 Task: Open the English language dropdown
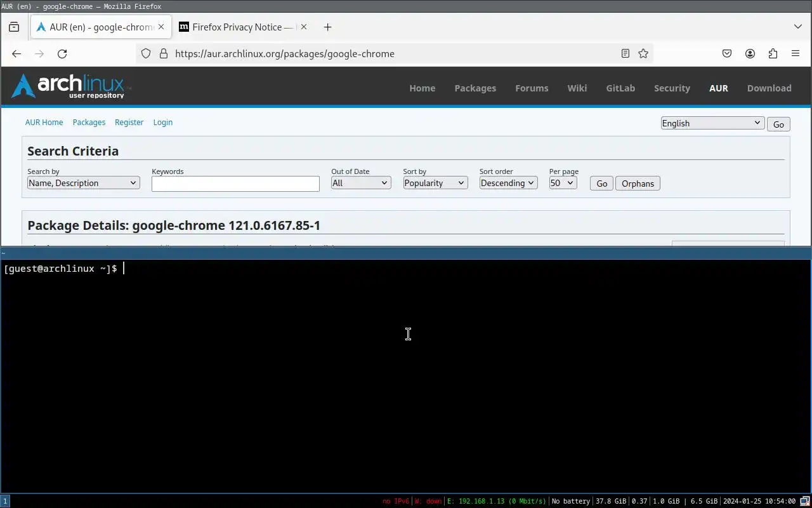tap(712, 123)
